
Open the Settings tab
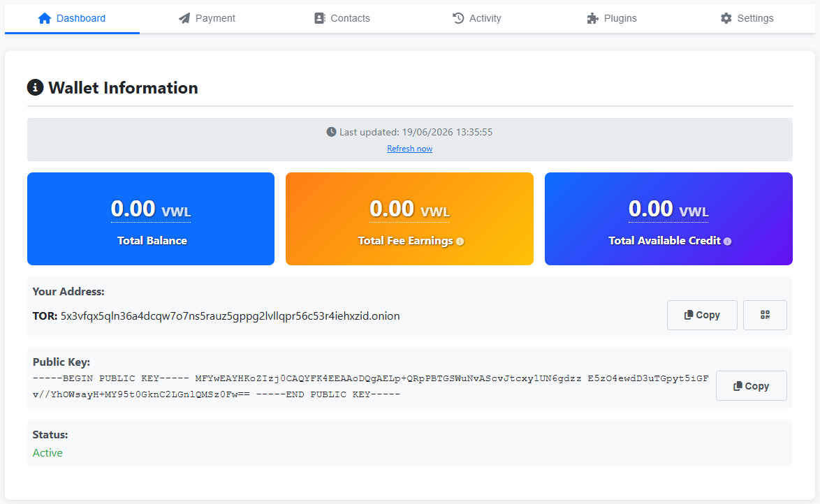pos(747,18)
